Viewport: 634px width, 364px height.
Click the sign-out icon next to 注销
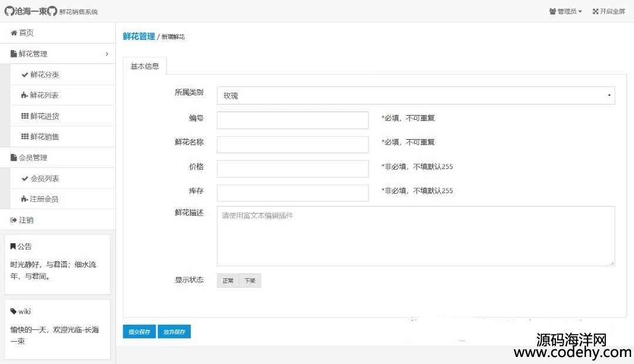14,220
